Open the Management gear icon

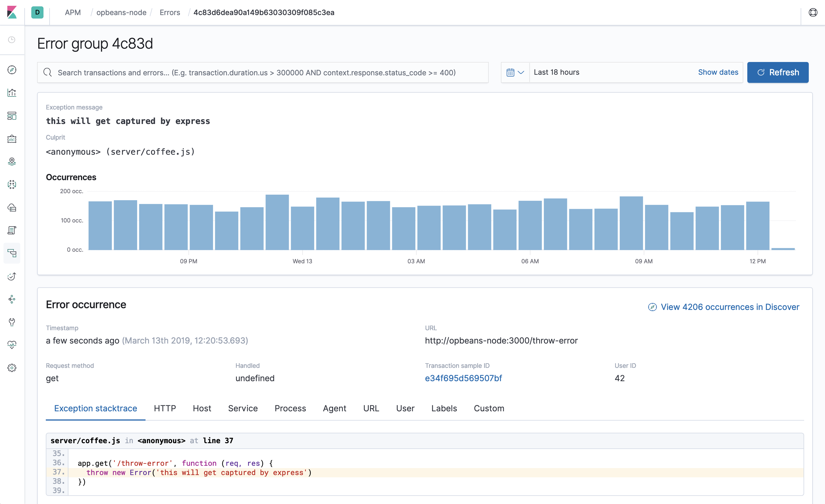pyautogui.click(x=12, y=368)
